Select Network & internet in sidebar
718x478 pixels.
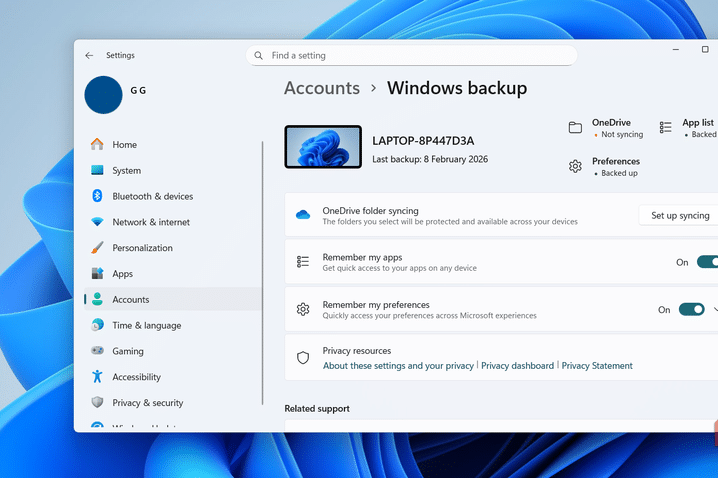tap(173, 222)
